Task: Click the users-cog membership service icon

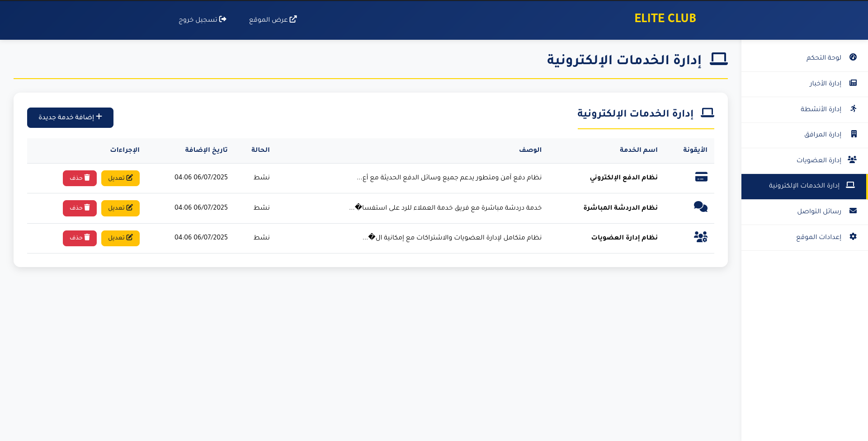Action: pos(701,237)
